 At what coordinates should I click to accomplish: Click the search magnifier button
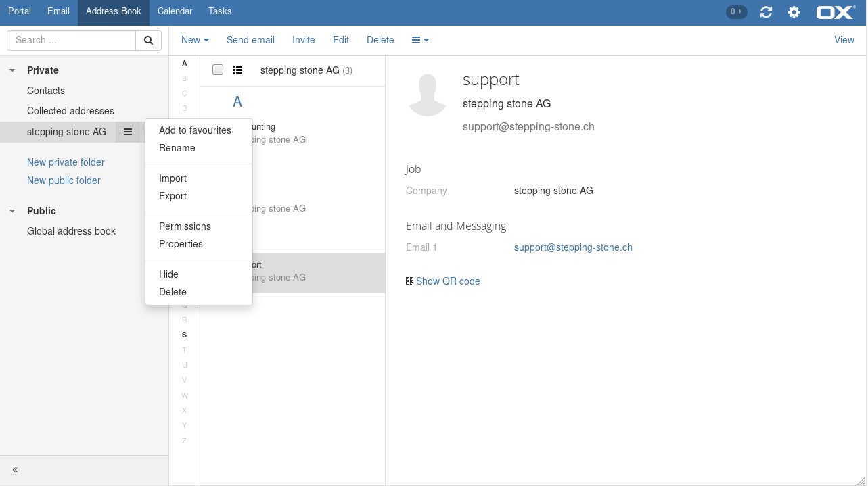(149, 41)
